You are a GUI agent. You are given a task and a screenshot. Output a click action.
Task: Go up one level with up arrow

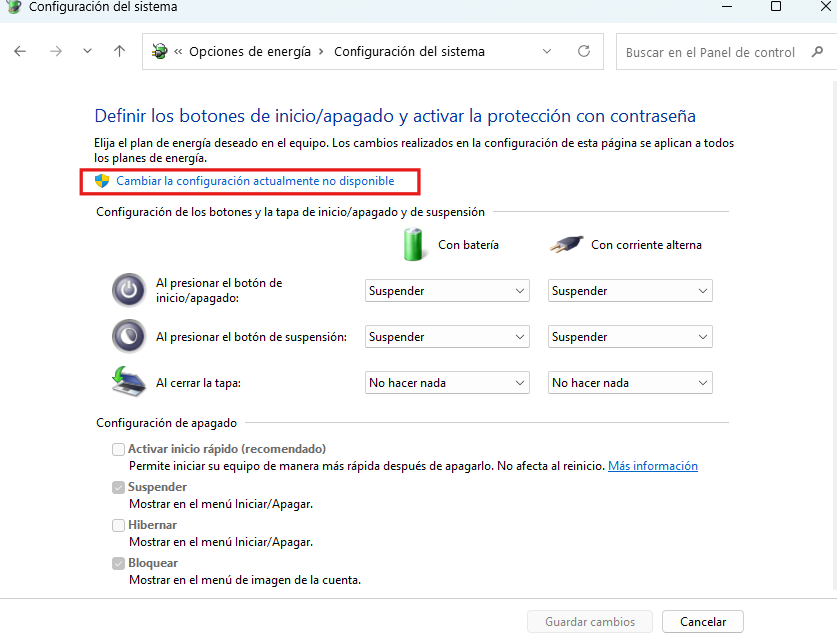coord(120,52)
